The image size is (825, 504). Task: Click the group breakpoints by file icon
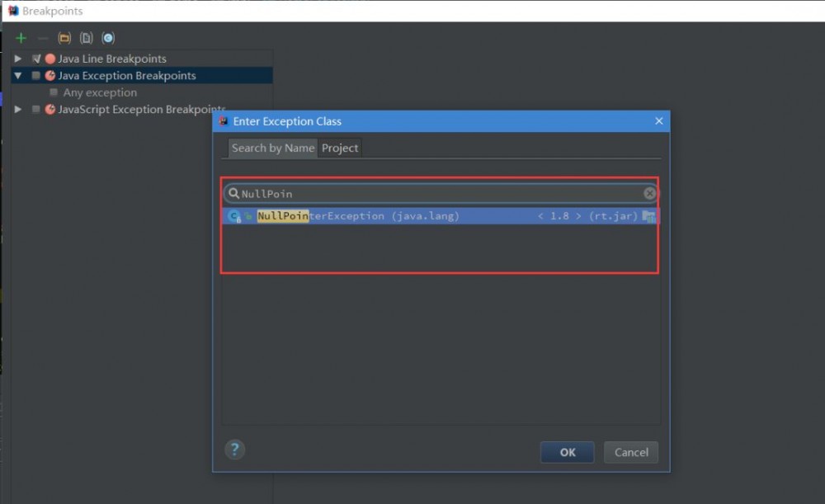coord(85,37)
